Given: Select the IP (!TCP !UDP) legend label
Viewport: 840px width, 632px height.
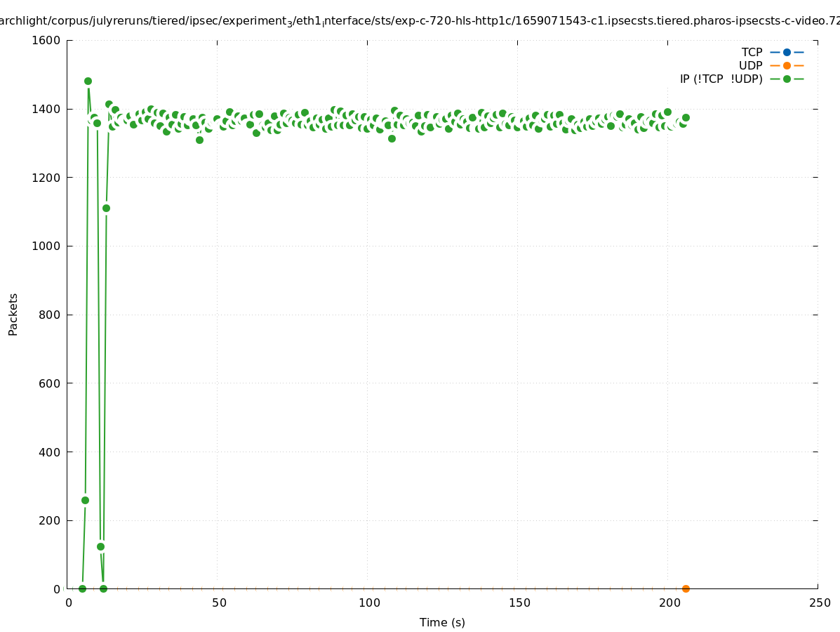Looking at the screenshot, I should point(721,79).
